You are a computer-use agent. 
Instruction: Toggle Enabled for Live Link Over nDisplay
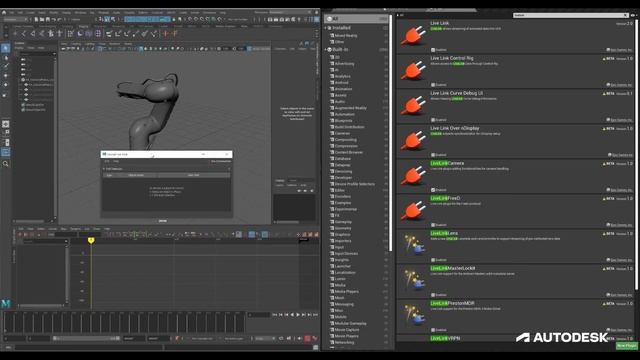pyautogui.click(x=433, y=155)
